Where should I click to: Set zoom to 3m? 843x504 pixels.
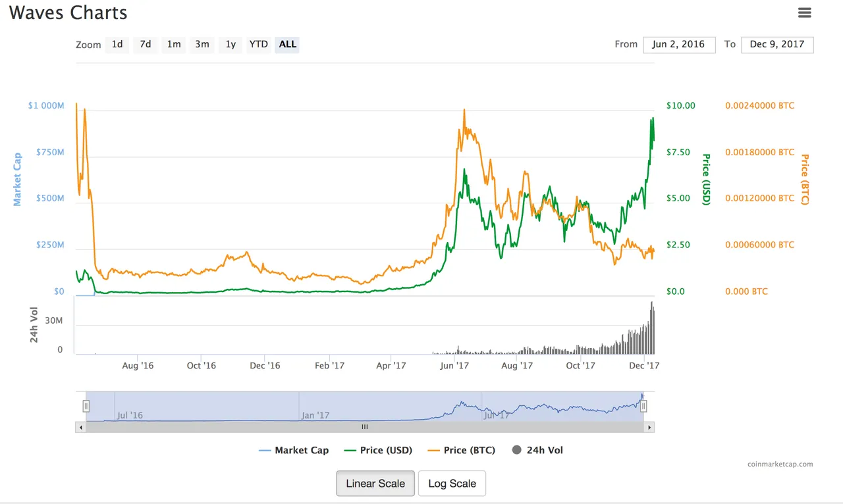(202, 44)
